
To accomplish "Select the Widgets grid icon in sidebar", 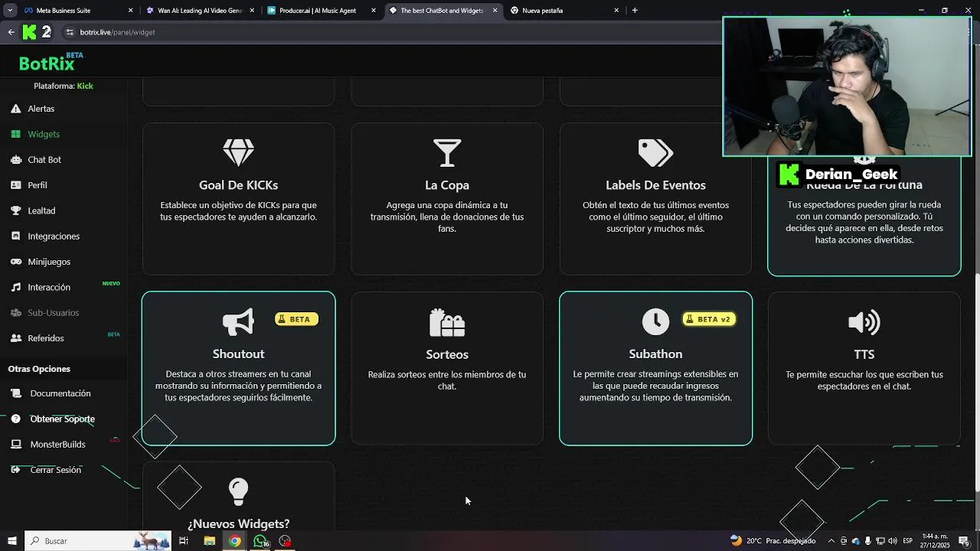I will pyautogui.click(x=15, y=134).
